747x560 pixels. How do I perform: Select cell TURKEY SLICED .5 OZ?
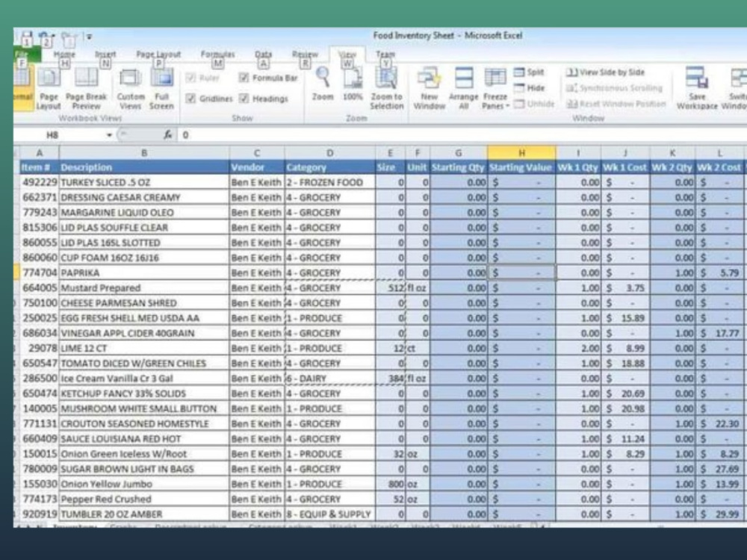144,182
